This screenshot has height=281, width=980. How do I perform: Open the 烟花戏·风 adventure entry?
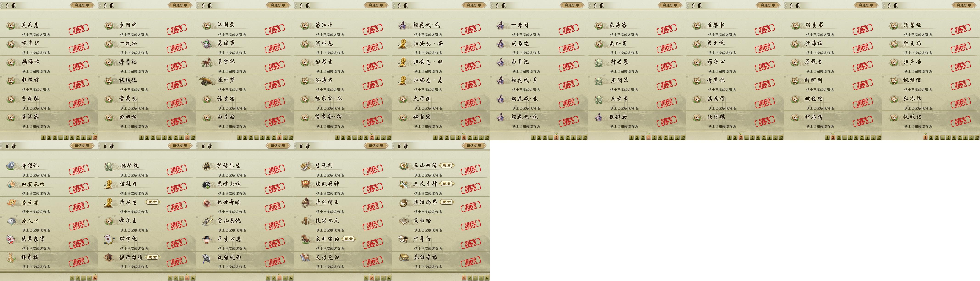(x=441, y=28)
